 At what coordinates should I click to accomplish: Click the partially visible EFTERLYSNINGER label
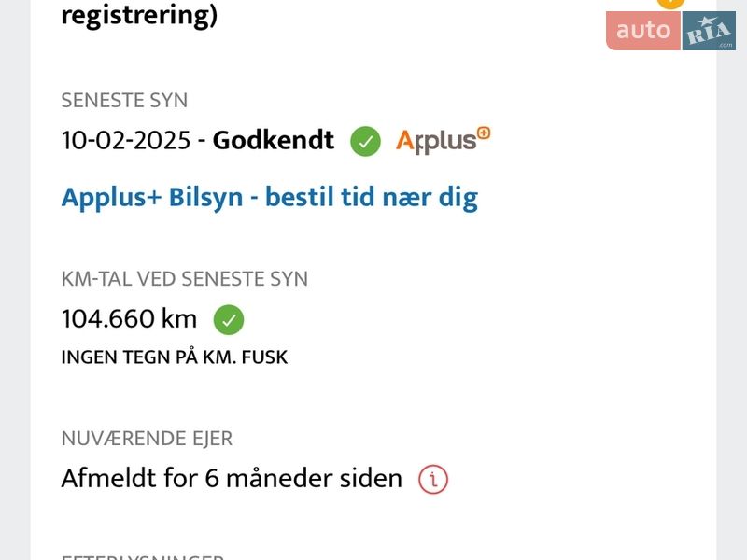(x=142, y=557)
